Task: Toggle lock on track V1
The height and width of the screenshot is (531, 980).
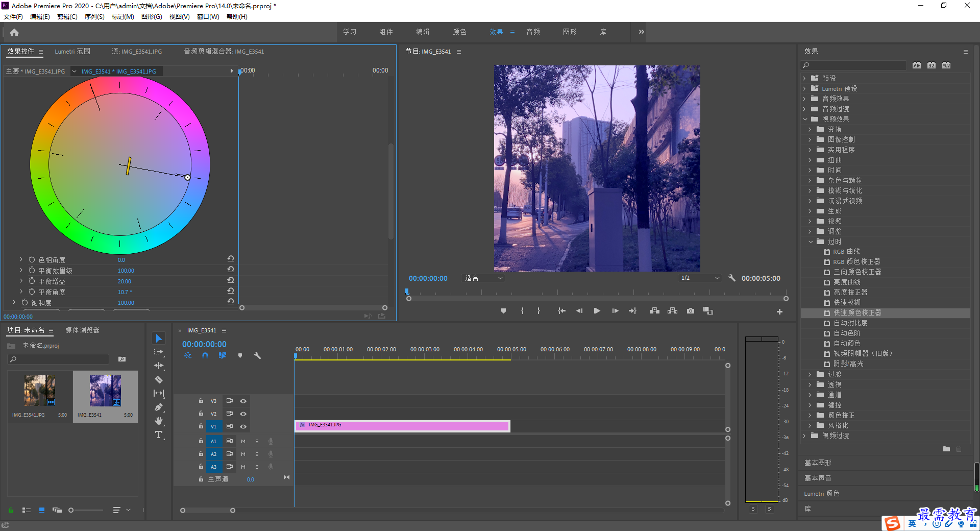Action: [x=201, y=426]
